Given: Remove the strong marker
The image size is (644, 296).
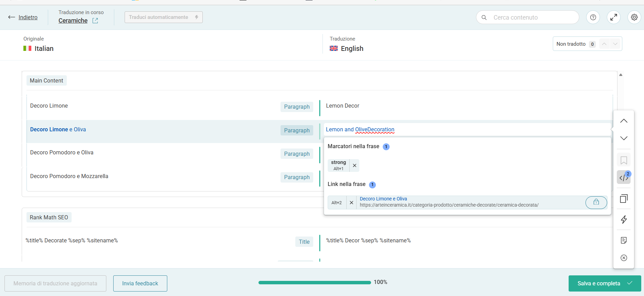Looking at the screenshot, I should pos(354,165).
